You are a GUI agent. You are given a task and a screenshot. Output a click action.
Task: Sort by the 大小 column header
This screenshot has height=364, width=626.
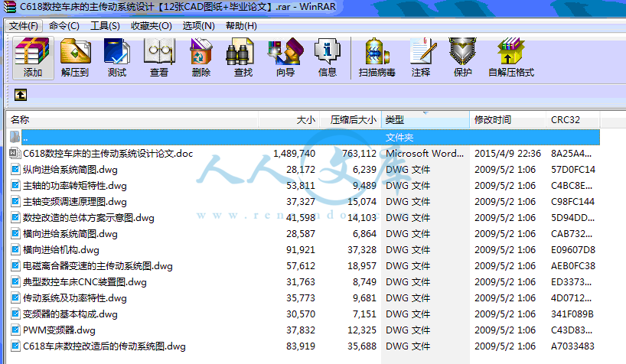pyautogui.click(x=289, y=120)
